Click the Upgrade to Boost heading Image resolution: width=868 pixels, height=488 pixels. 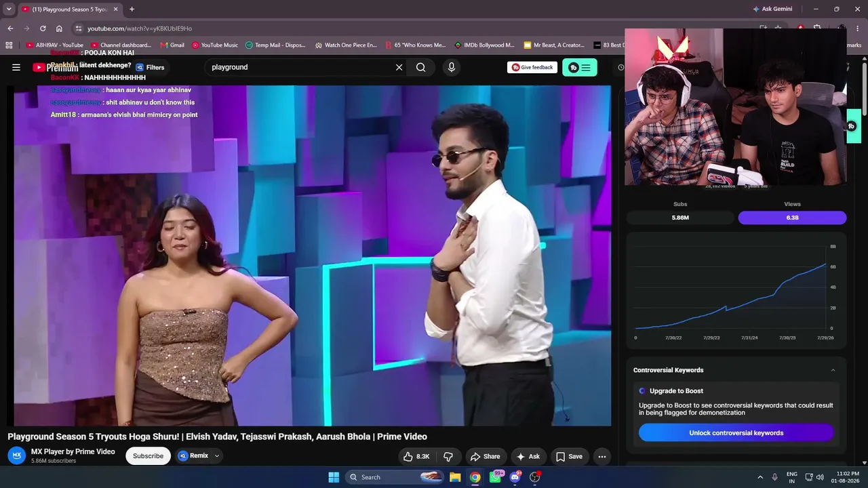[676, 391]
